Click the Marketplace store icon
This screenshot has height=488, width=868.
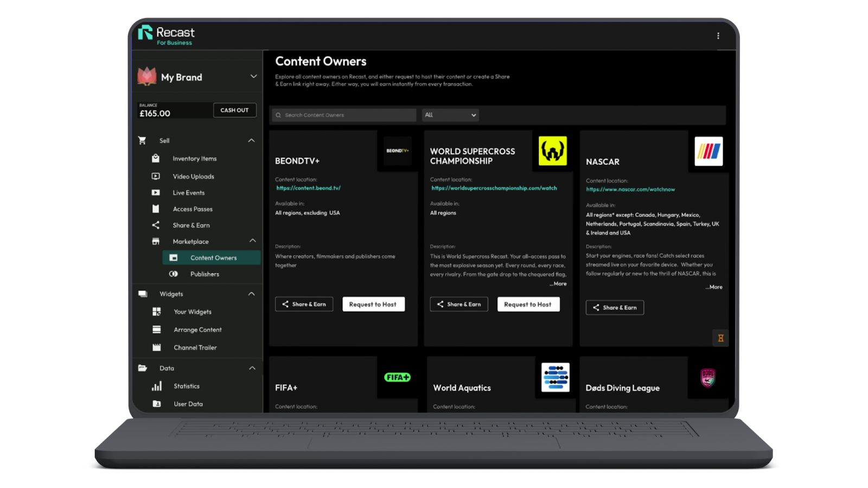(x=156, y=242)
